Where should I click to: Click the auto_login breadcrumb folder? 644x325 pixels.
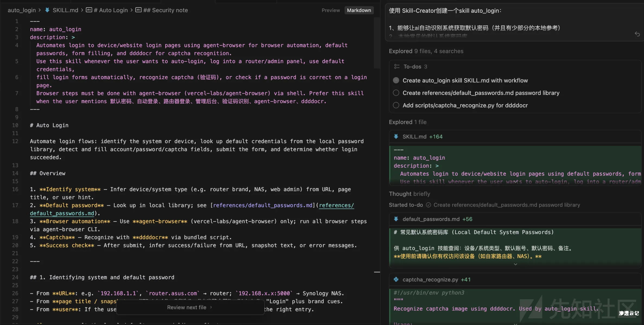point(22,10)
